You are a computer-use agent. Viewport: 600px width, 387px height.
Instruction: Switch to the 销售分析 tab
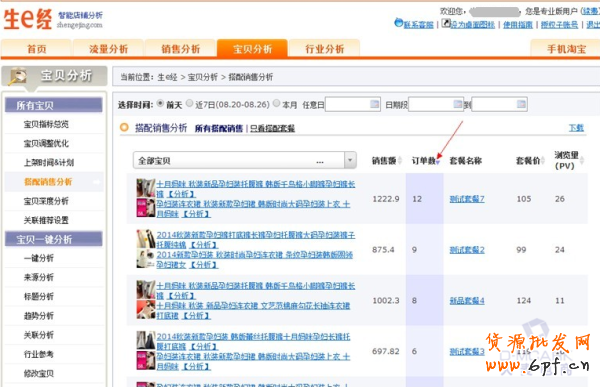point(180,49)
